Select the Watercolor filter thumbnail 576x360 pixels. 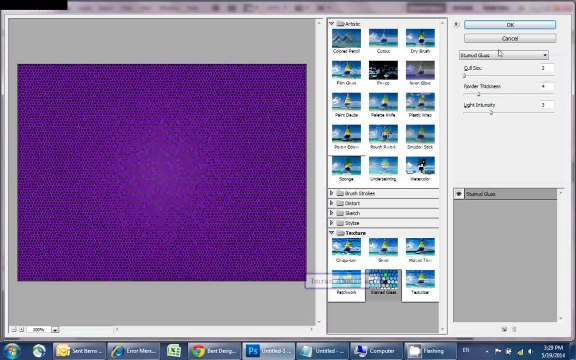(x=420, y=166)
